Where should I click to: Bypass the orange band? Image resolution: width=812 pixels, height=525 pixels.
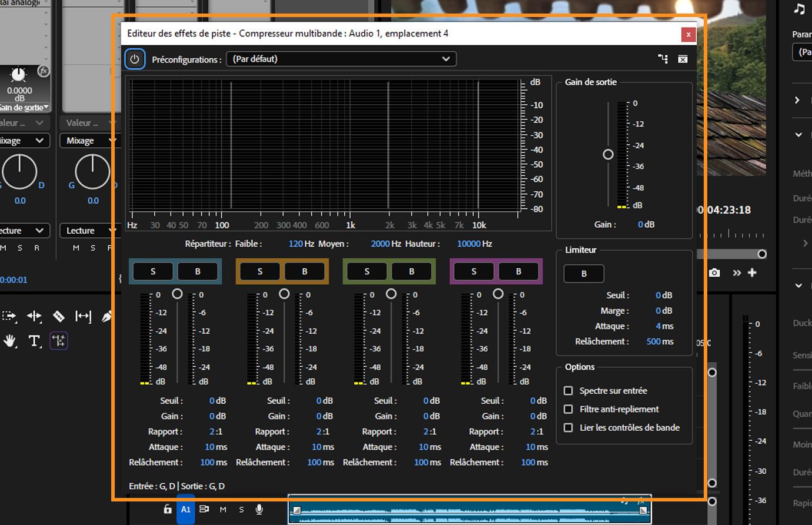(x=305, y=271)
